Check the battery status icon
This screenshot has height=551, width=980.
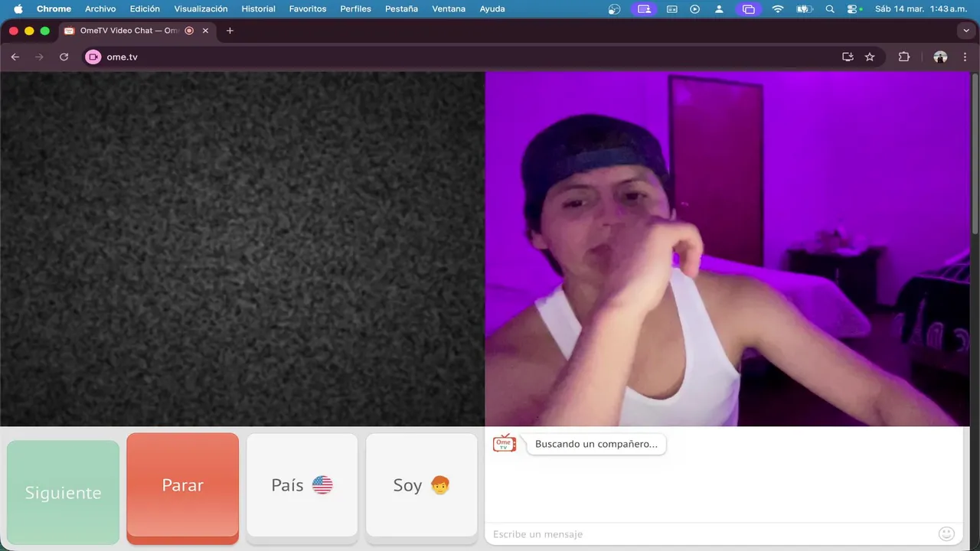pos(804,9)
